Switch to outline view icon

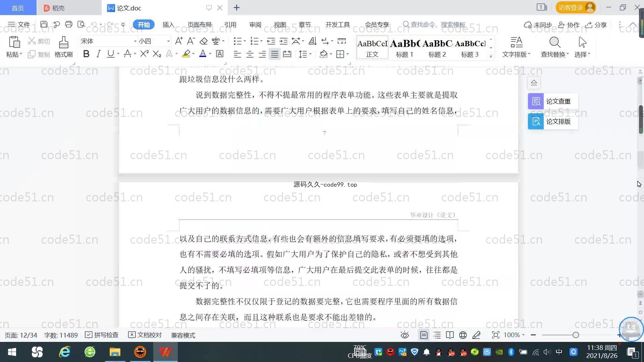point(437,335)
